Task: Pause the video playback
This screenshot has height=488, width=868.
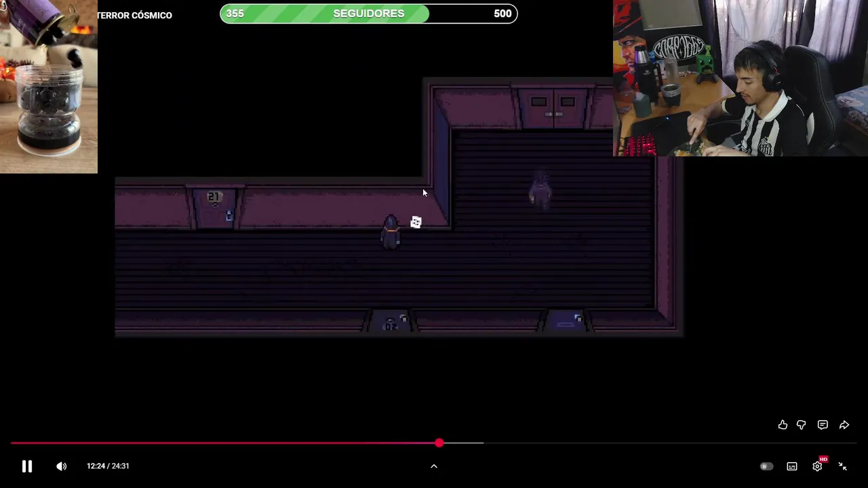Action: pos(27,466)
